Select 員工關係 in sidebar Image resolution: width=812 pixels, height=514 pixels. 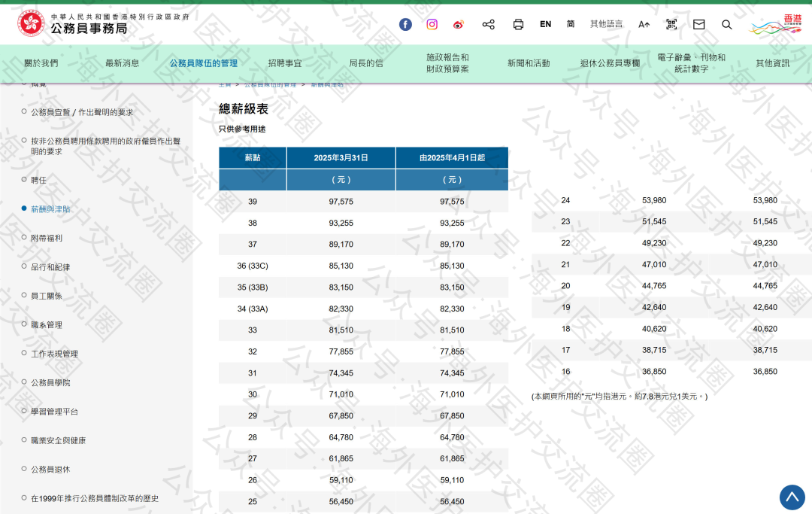click(x=46, y=296)
